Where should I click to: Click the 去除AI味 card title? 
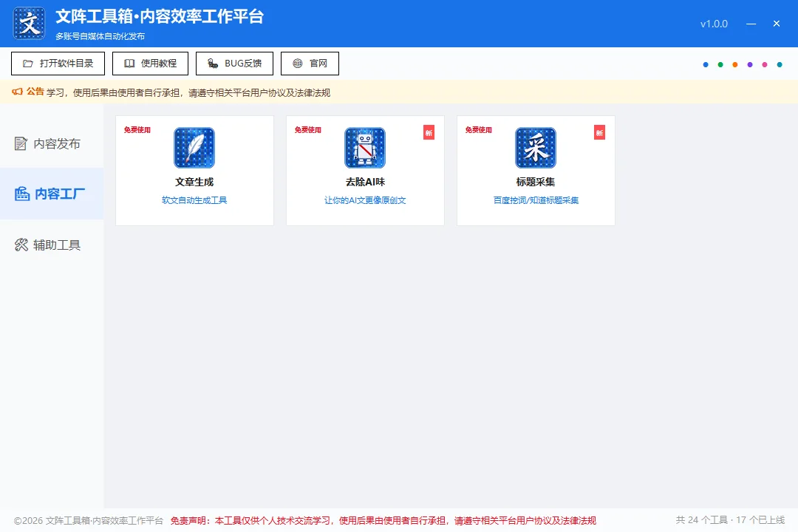click(x=365, y=182)
